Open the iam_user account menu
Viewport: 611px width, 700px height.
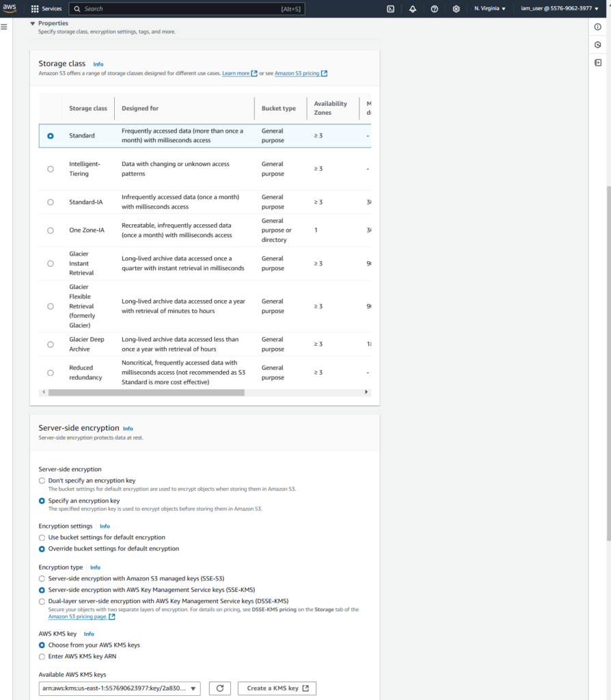556,9
